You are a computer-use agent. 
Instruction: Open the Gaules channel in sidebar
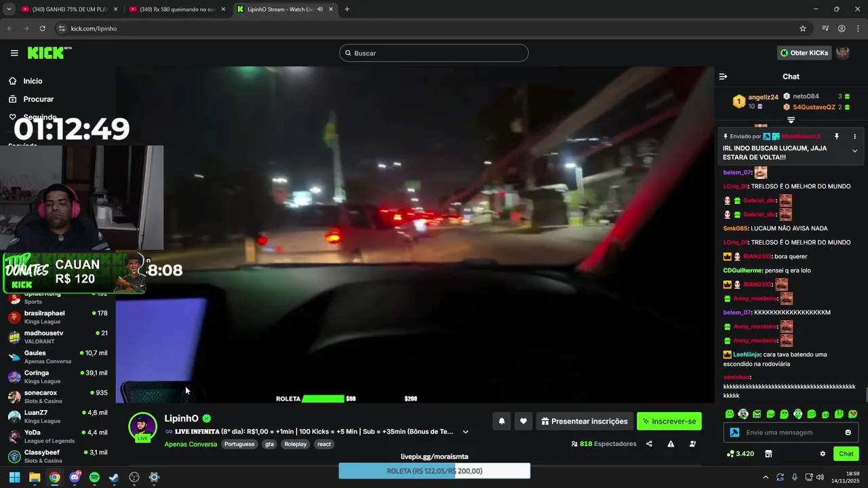coord(58,357)
